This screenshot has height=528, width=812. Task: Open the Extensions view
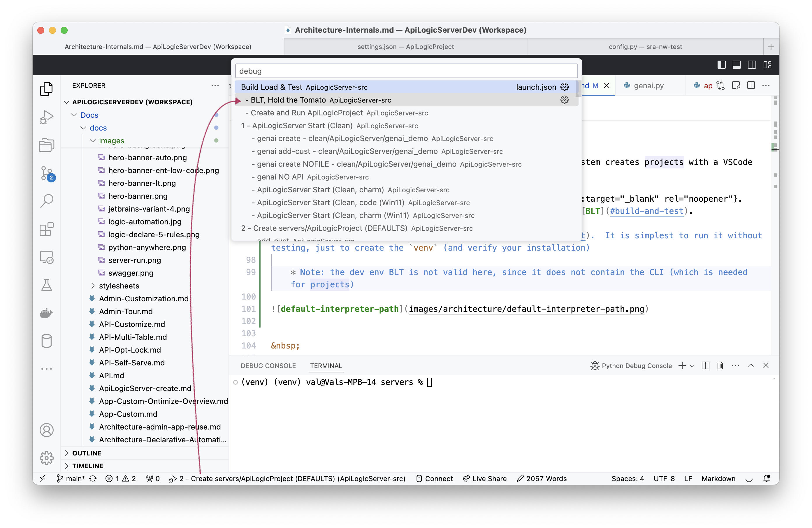point(46,229)
